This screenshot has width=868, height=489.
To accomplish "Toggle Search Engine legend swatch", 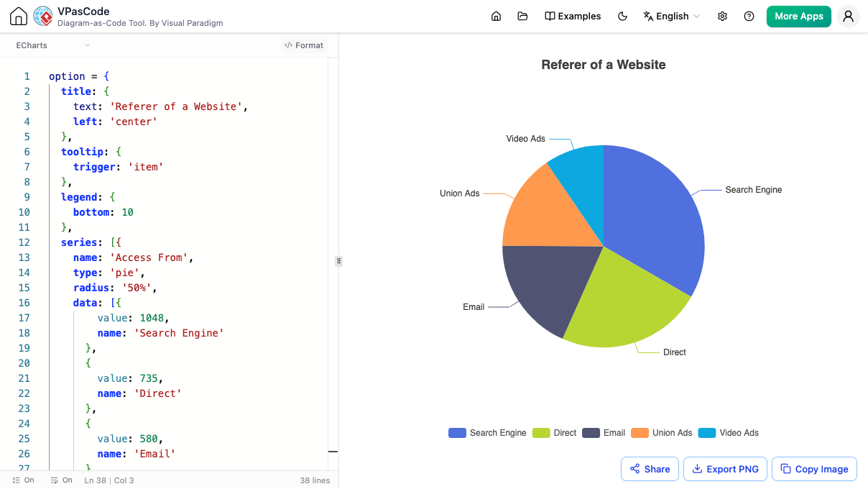I will (457, 433).
